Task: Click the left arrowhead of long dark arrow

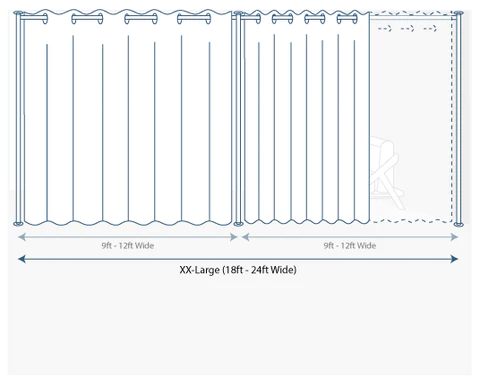Action: pyautogui.click(x=22, y=259)
